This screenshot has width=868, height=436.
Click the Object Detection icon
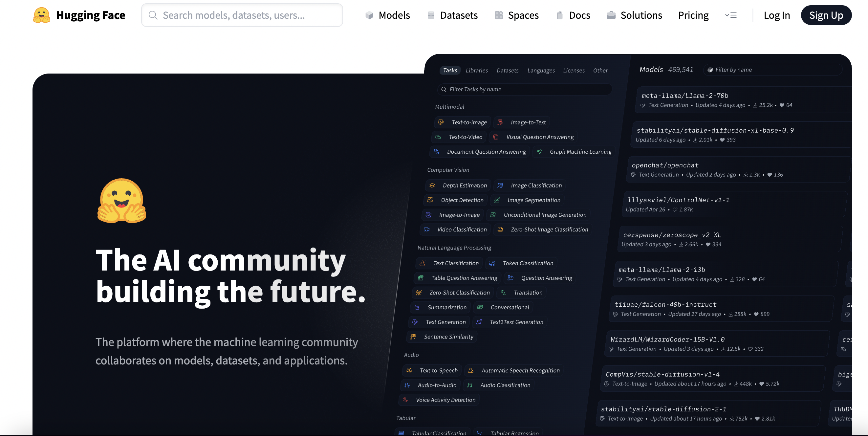[430, 200]
